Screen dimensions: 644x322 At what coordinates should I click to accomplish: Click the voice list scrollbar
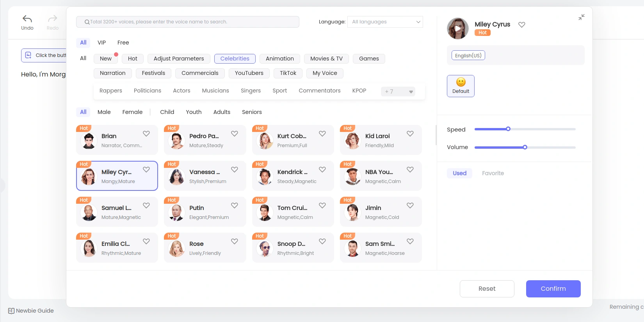[436, 135]
